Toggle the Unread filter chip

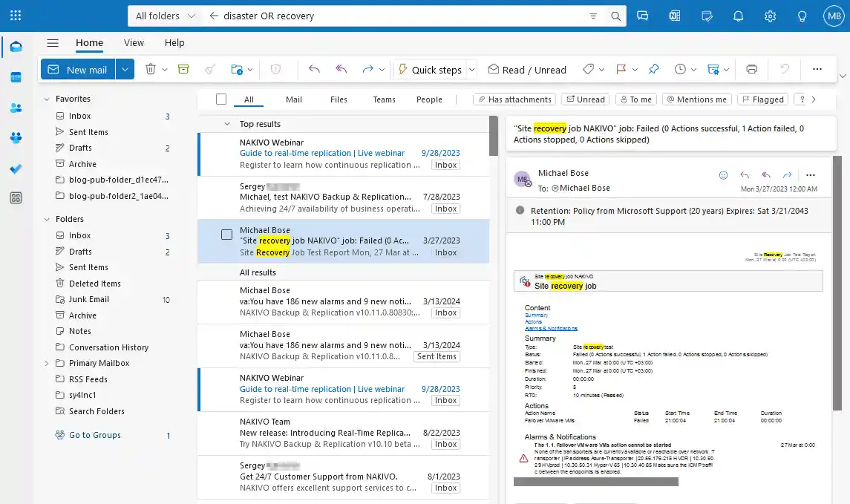tap(586, 99)
